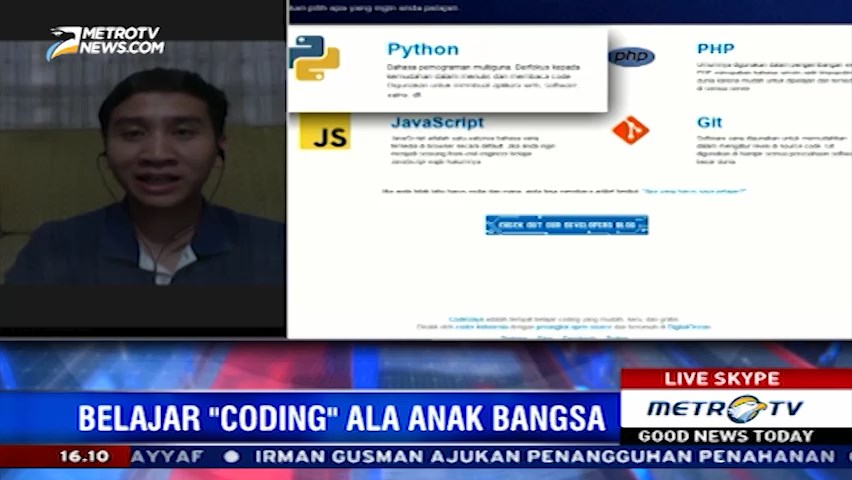The image size is (852, 480).
Task: Open the JavaScript course heading
Action: 437,122
